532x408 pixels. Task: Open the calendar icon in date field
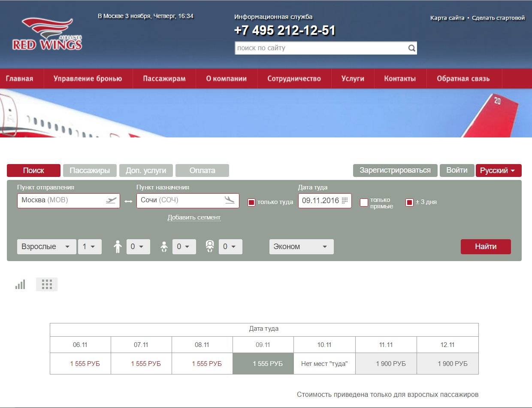coord(345,201)
